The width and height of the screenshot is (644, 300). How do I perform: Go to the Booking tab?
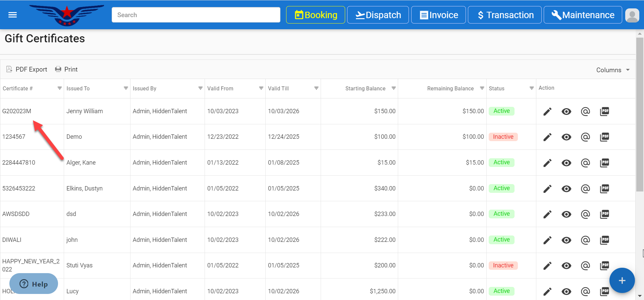coord(315,15)
